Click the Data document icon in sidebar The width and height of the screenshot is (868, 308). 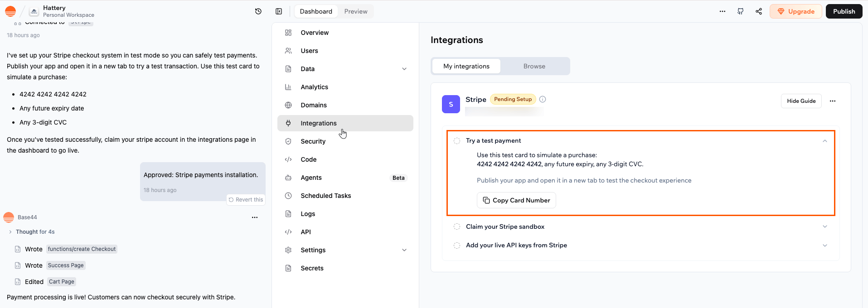288,69
